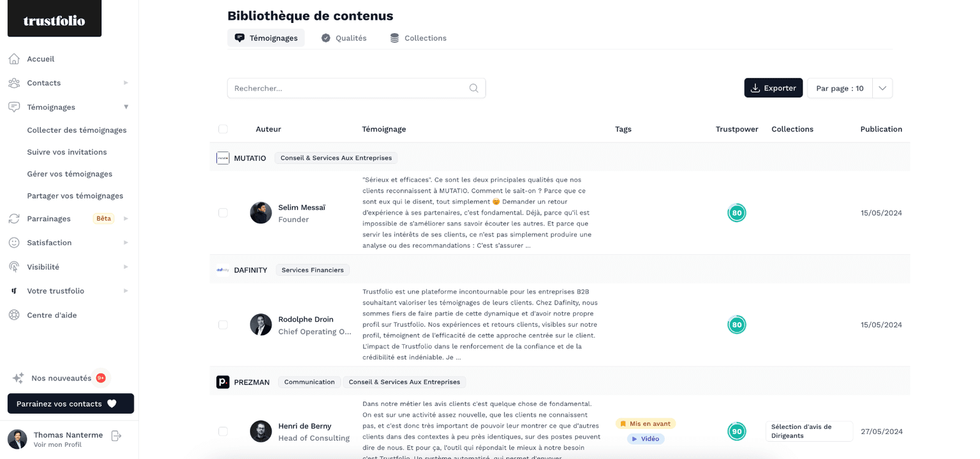Tick the select-all checkbox in table header
The width and height of the screenshot is (980, 459).
pyautogui.click(x=223, y=129)
